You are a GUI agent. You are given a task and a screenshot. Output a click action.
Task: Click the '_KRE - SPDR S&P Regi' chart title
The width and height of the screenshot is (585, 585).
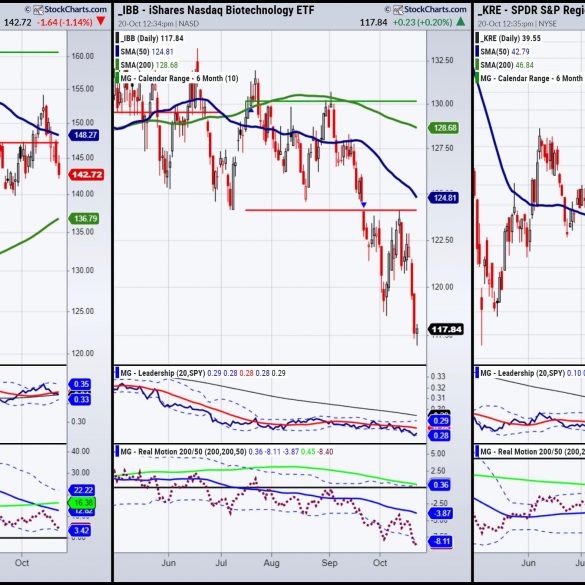[x=531, y=10]
